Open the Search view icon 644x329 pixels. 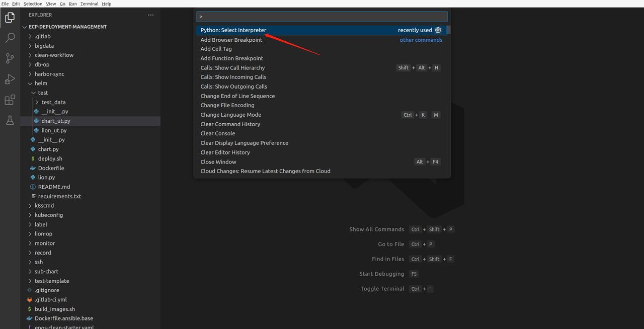10,38
